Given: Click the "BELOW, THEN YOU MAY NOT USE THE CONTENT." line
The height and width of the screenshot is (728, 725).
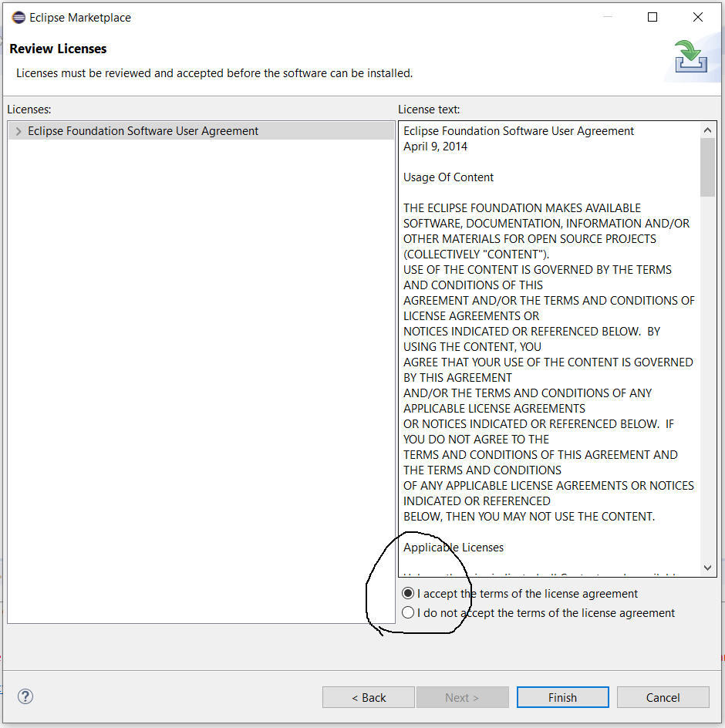Looking at the screenshot, I should [529, 516].
